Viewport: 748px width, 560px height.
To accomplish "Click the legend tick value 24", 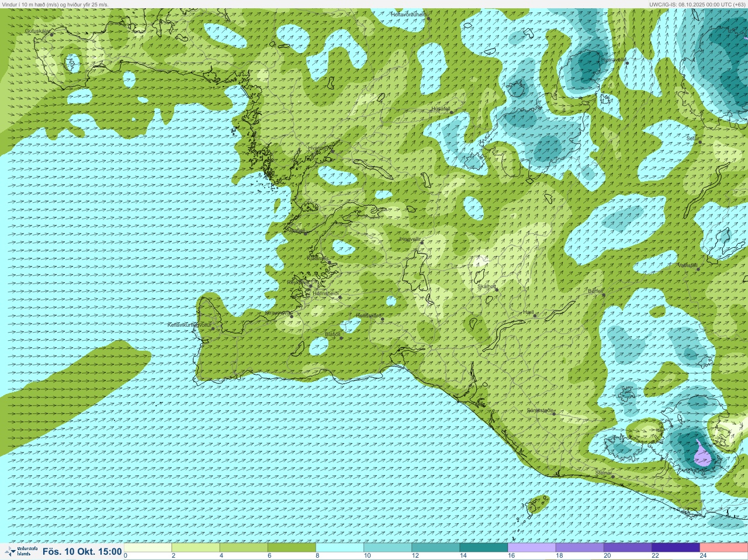I will coord(704,556).
